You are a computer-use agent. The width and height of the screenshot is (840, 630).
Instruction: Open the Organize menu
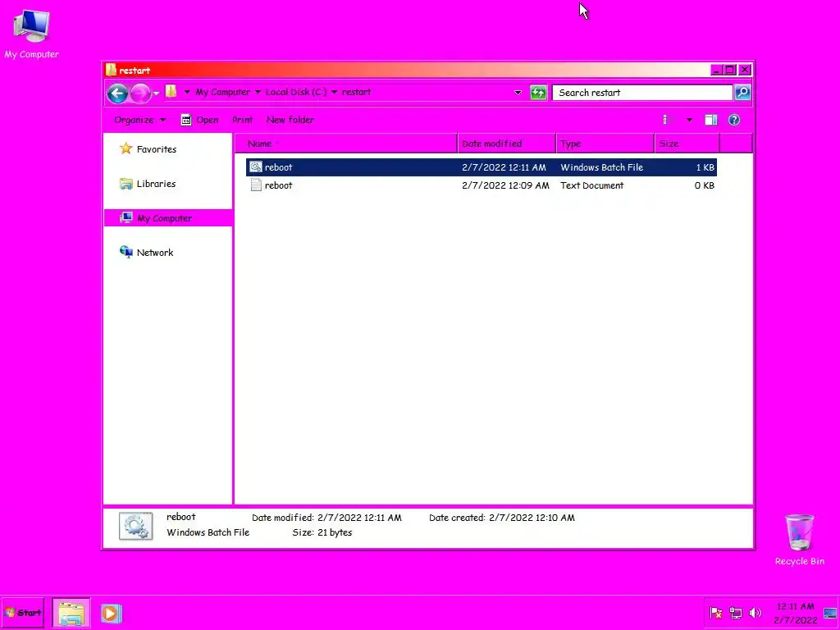pyautogui.click(x=139, y=120)
